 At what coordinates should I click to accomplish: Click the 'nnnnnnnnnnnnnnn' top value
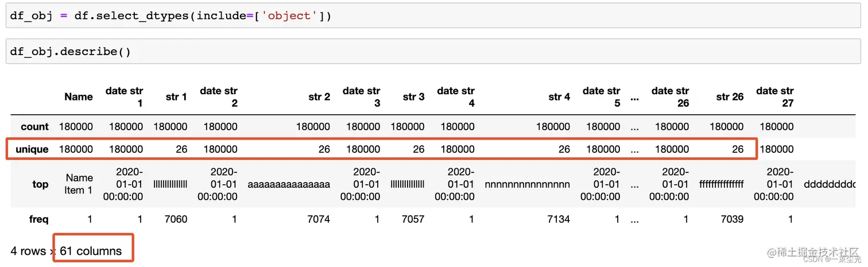click(527, 184)
